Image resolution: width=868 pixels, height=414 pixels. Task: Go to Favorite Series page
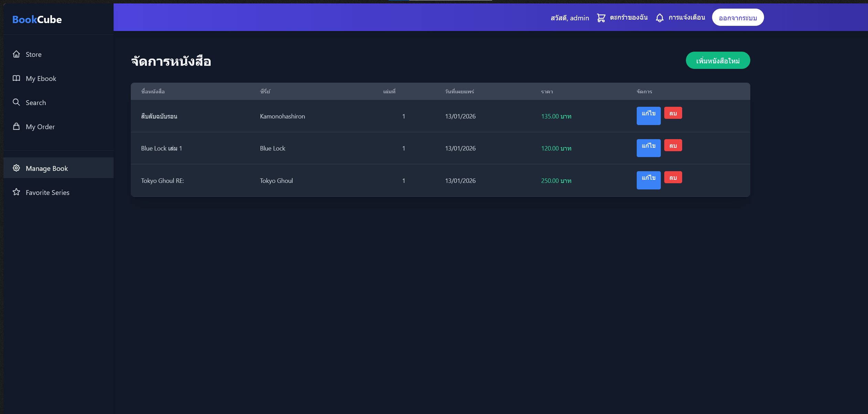pos(47,193)
